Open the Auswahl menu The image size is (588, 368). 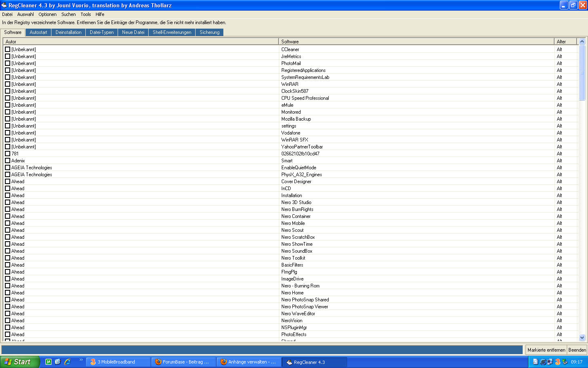click(x=25, y=14)
